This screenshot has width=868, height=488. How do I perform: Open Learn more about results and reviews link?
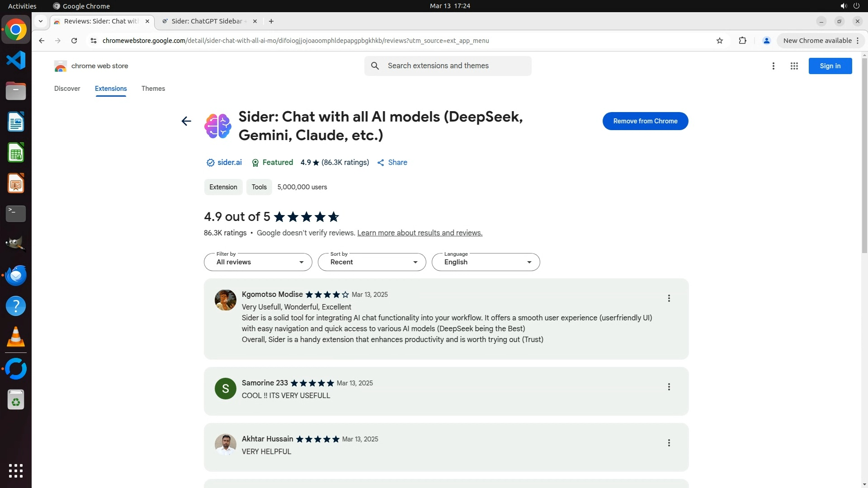click(x=420, y=233)
